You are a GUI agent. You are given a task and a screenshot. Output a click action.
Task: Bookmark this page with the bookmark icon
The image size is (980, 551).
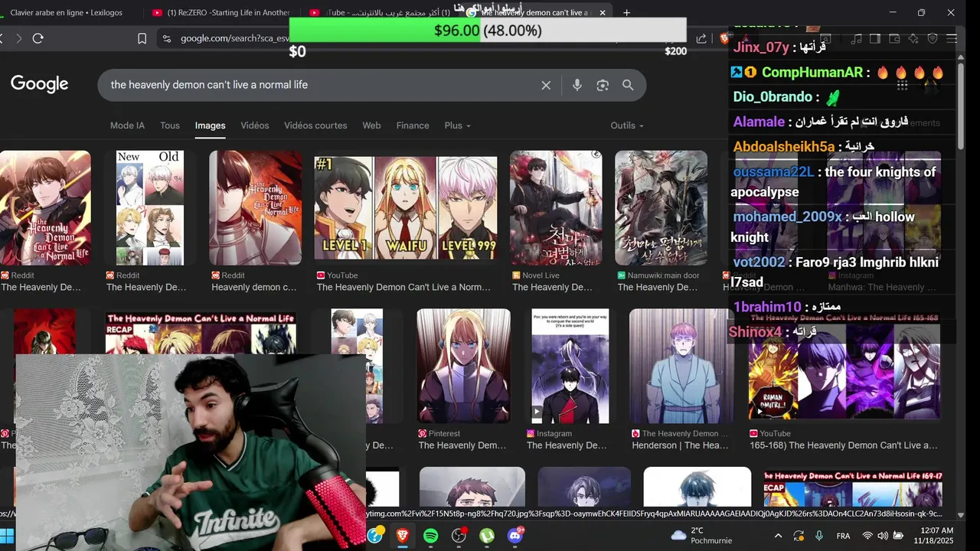(142, 38)
